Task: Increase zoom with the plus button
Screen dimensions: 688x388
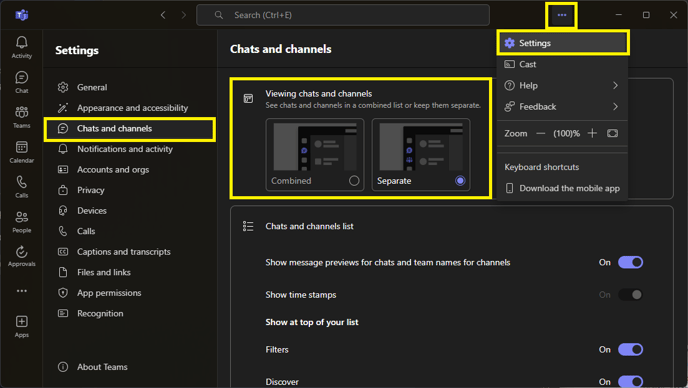Action: coord(592,133)
